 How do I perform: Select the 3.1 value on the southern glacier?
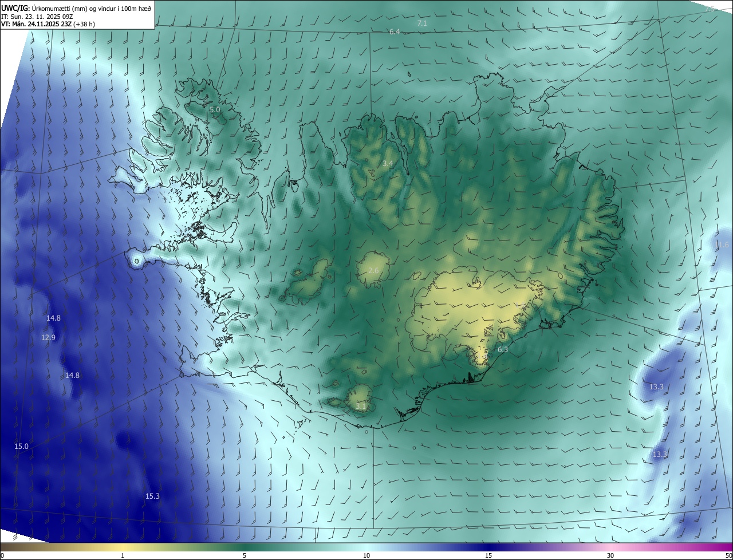(361, 407)
